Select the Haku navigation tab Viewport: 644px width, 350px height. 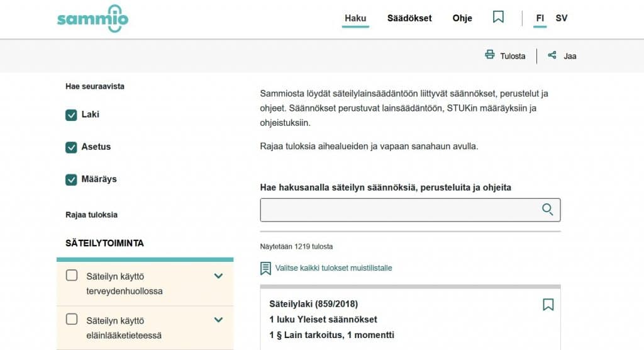(355, 18)
